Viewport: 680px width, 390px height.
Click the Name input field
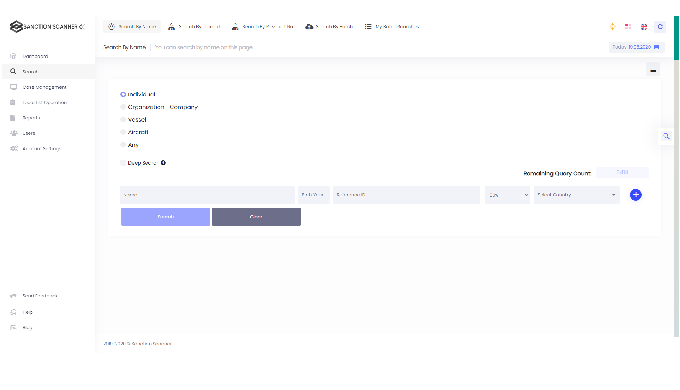207,195
